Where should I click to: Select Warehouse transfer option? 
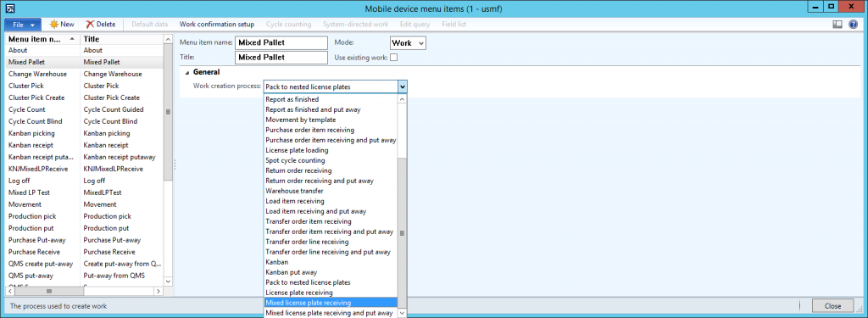331,191
